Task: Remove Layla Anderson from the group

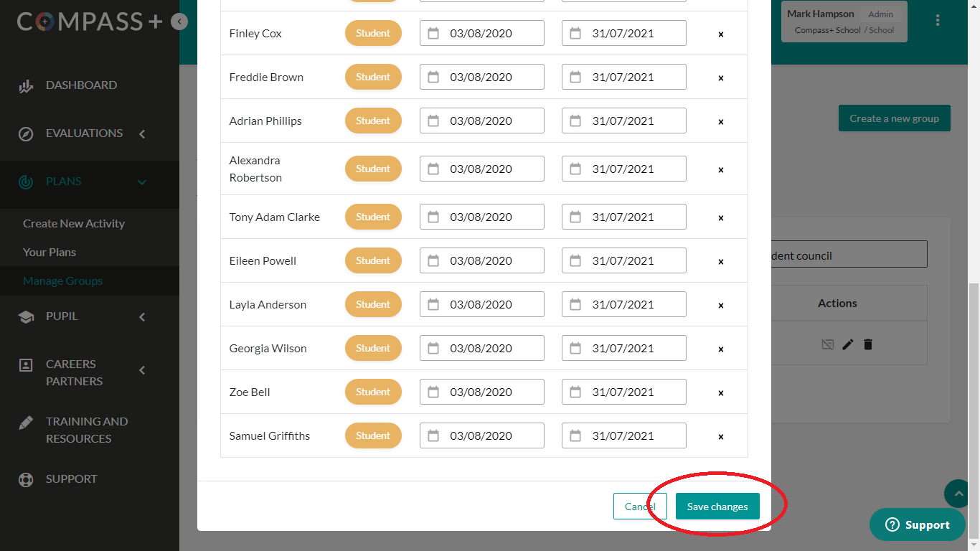Action: click(721, 305)
